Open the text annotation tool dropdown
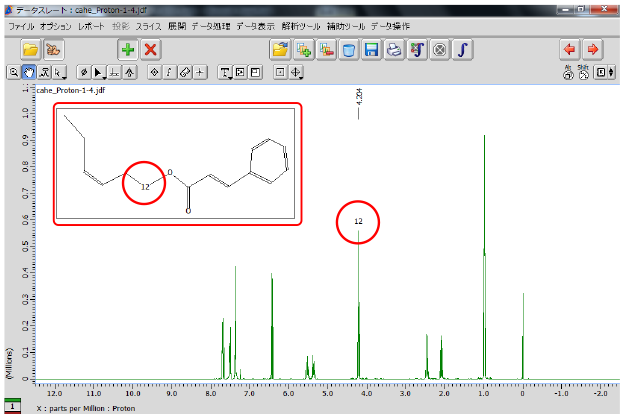 225,72
